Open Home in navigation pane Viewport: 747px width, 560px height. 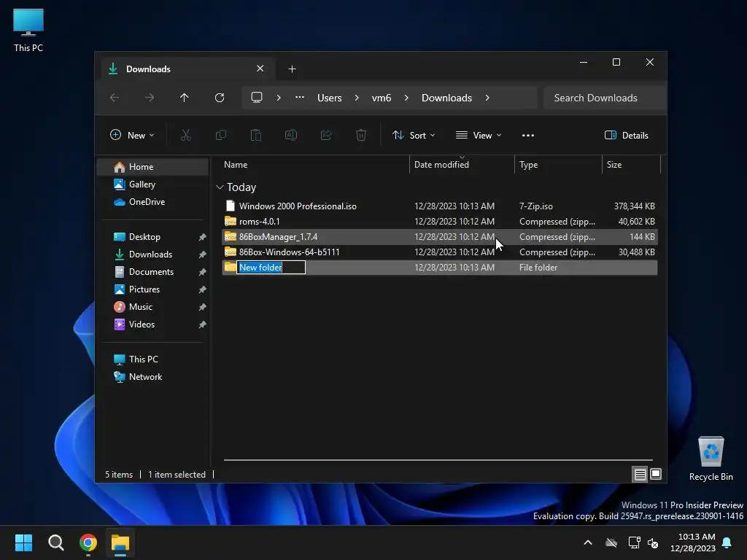click(x=152, y=167)
